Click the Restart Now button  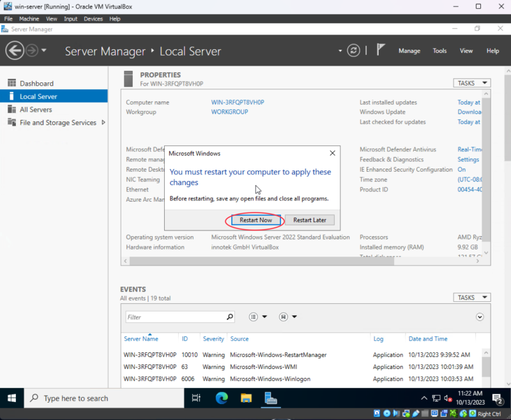point(256,220)
